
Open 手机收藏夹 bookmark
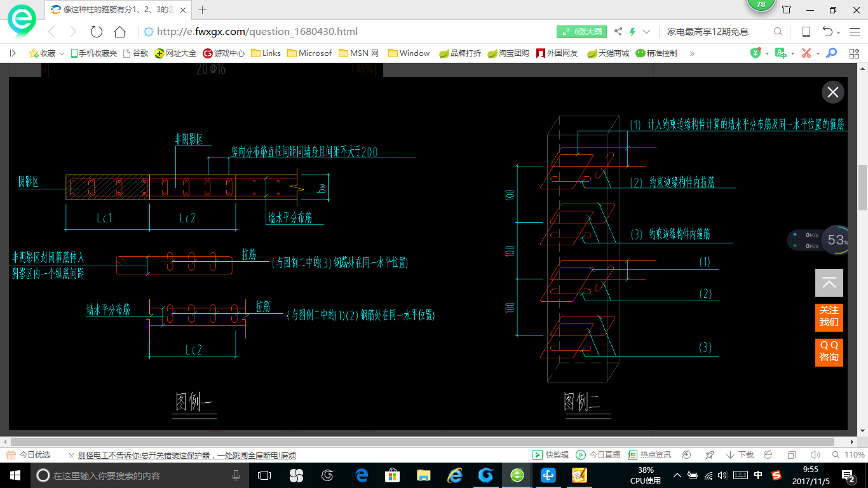click(x=94, y=53)
